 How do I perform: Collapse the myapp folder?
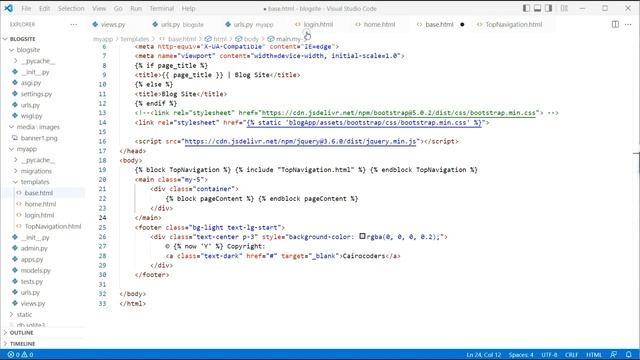click(27, 149)
